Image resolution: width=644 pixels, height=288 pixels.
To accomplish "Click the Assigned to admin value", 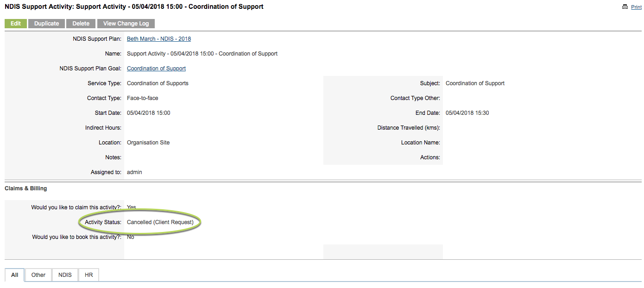I will click(x=134, y=172).
